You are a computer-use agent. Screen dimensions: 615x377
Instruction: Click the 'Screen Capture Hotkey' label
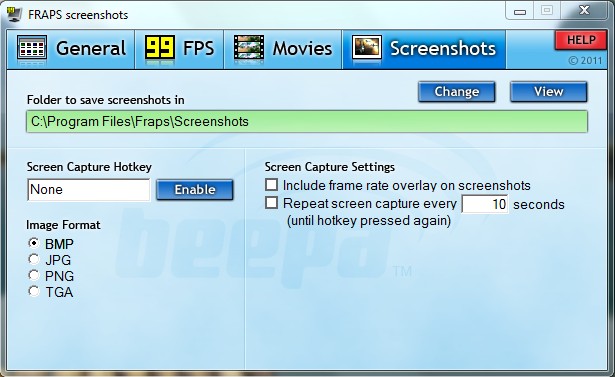point(89,167)
